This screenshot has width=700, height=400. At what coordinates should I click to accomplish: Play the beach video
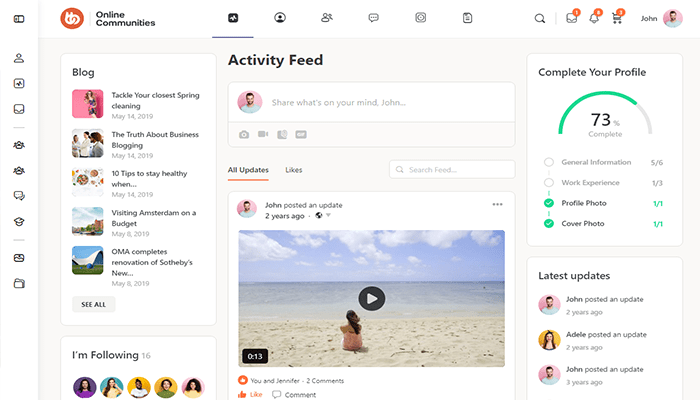(x=371, y=297)
